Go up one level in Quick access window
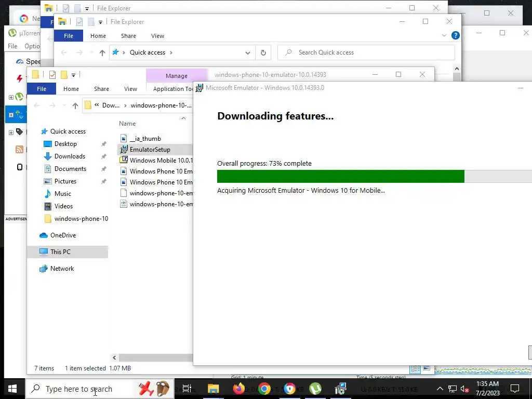Viewport: 532px width, 399px height. (102, 52)
